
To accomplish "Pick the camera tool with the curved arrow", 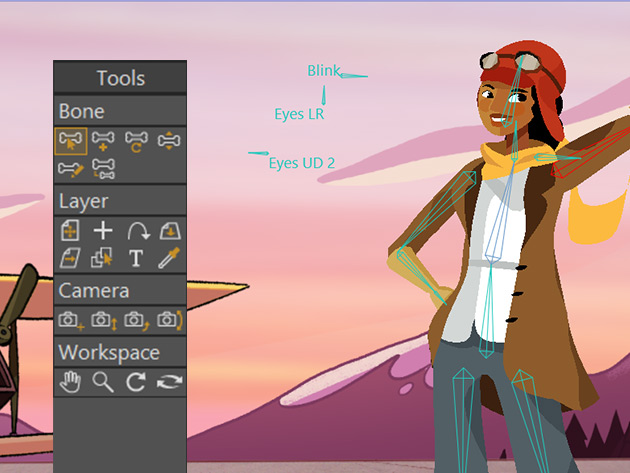I will point(137,320).
